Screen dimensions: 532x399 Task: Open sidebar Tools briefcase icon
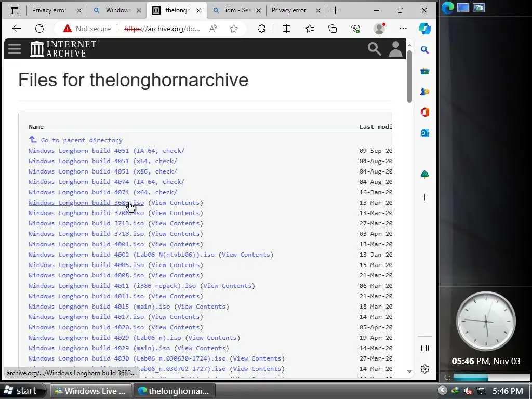(425, 71)
